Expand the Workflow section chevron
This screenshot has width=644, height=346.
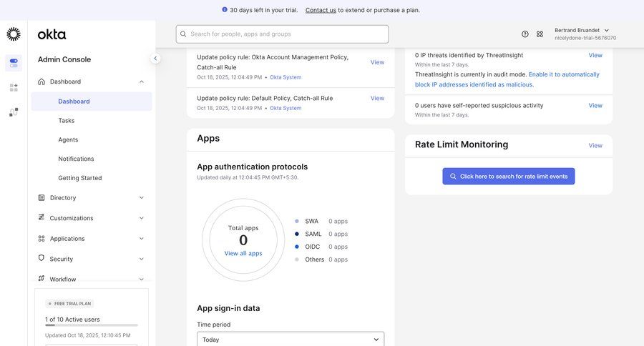(141, 279)
